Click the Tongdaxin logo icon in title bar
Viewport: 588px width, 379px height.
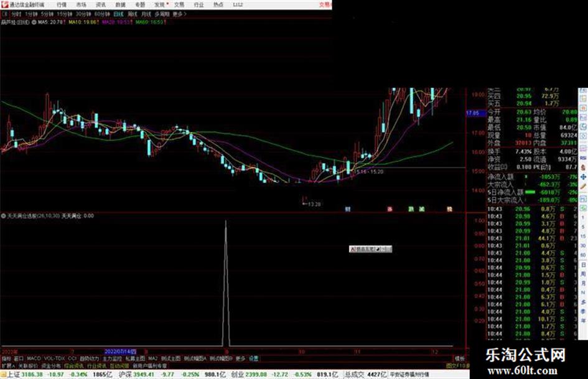4,4
